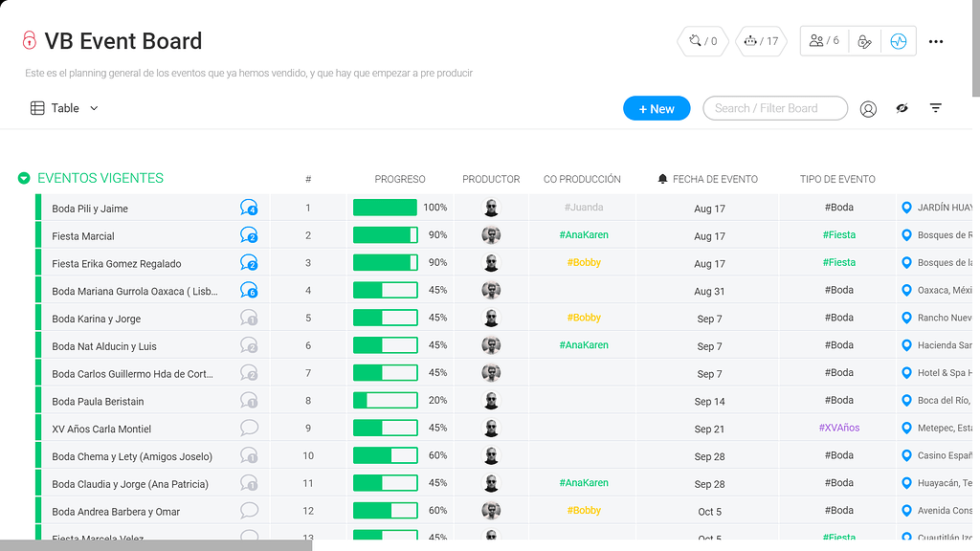Open the three-dots board menu
The width and height of the screenshot is (980, 551).
[x=936, y=41]
